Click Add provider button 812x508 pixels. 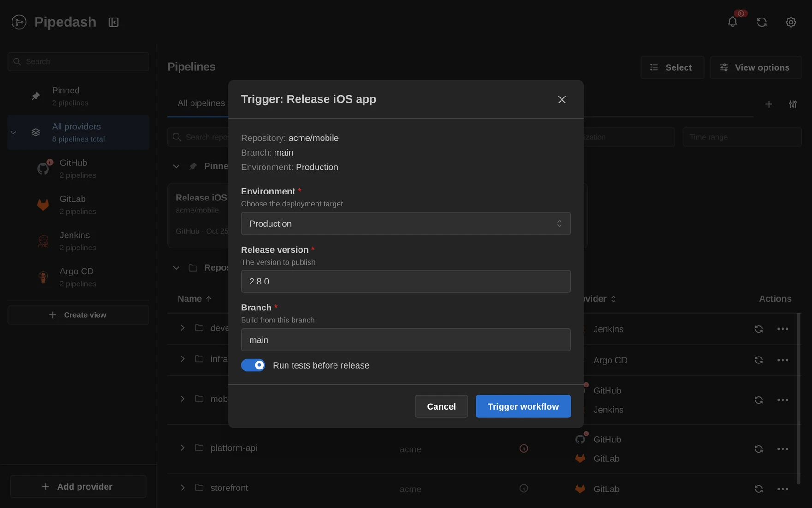pos(78,486)
